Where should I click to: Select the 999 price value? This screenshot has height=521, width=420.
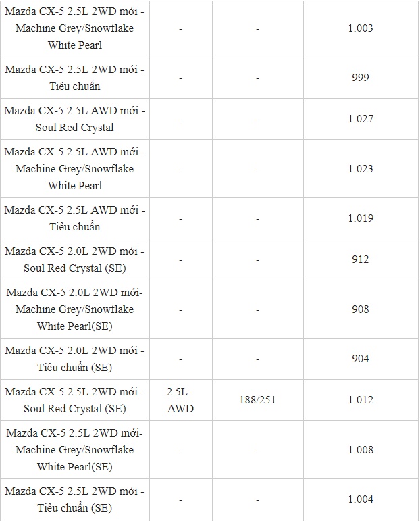click(360, 78)
